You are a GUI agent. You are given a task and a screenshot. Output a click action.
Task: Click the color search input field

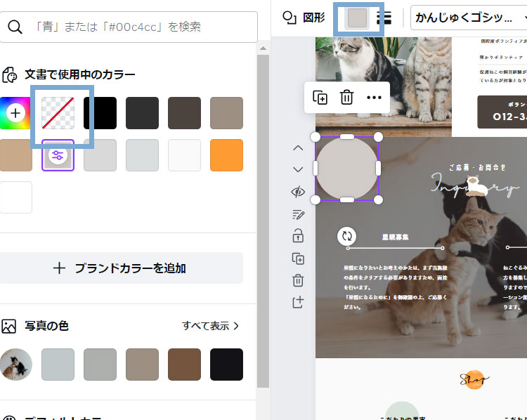point(129,27)
